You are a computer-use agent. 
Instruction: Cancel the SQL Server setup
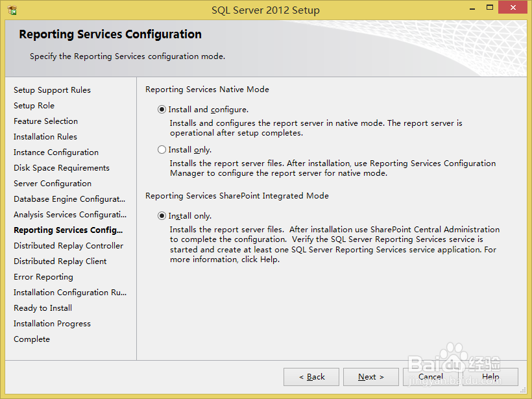431,377
